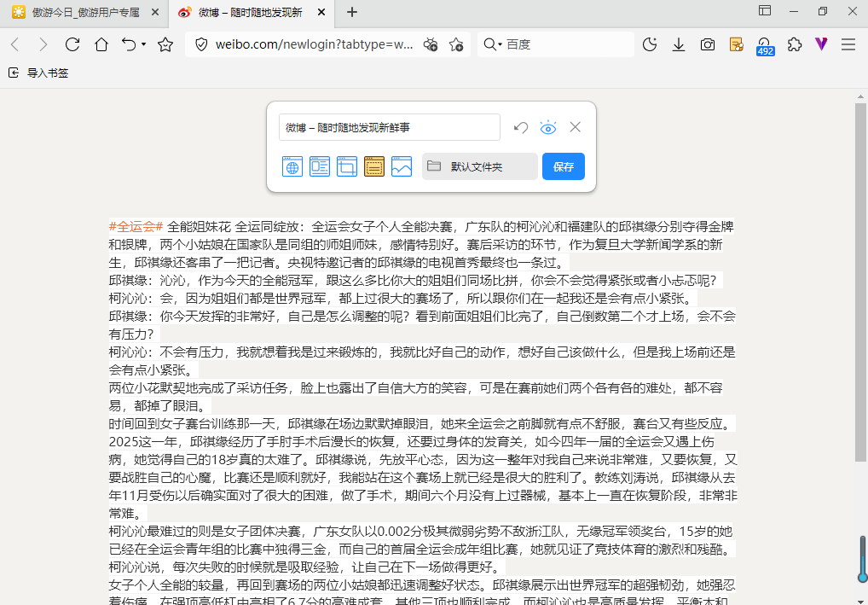The width and height of the screenshot is (868, 605).
Task: Select the web page globe clip mode
Action: [x=292, y=166]
